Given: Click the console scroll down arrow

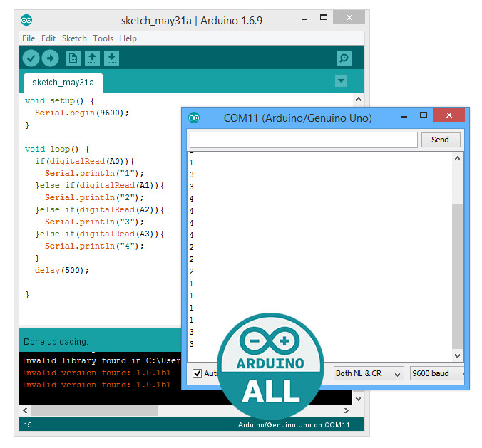Looking at the screenshot, I should pos(358,399).
